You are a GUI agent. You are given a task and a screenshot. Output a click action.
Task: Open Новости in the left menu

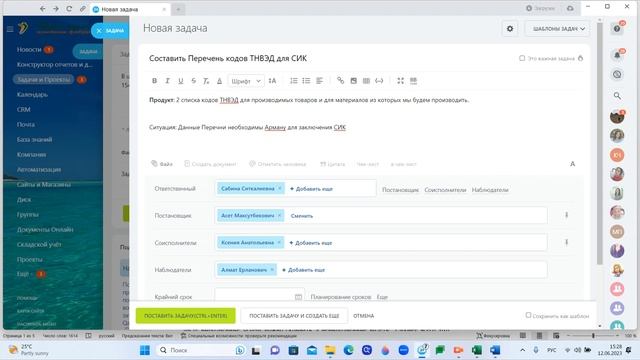(x=29, y=49)
